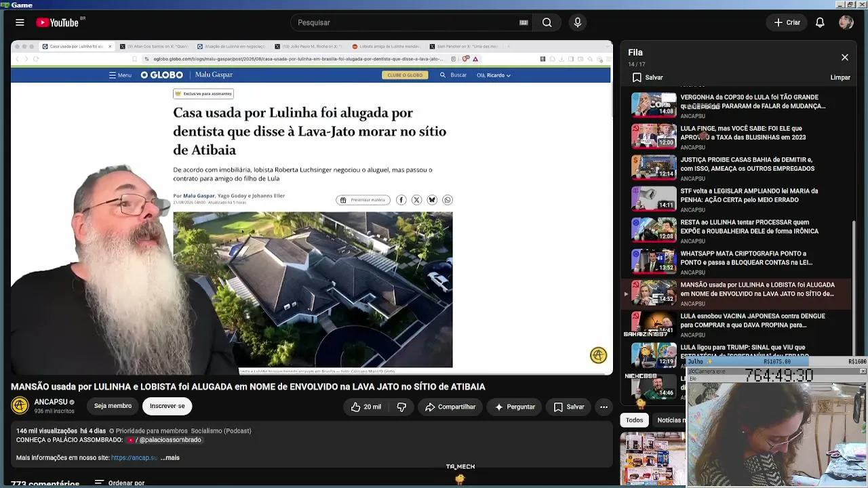Open thumbnail of JUSTIÇA PROÍBE CASAS BAHIA video
The width and height of the screenshot is (868, 488).
pyautogui.click(x=654, y=167)
